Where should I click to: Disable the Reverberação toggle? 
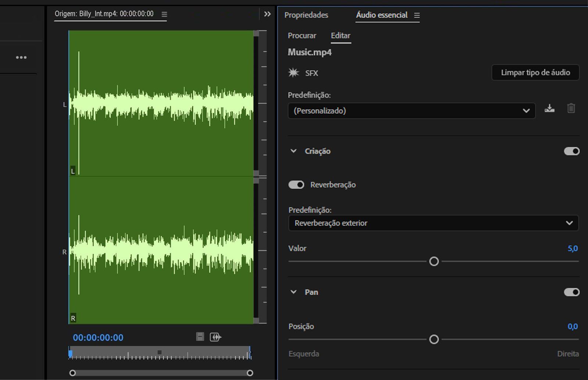[296, 185]
